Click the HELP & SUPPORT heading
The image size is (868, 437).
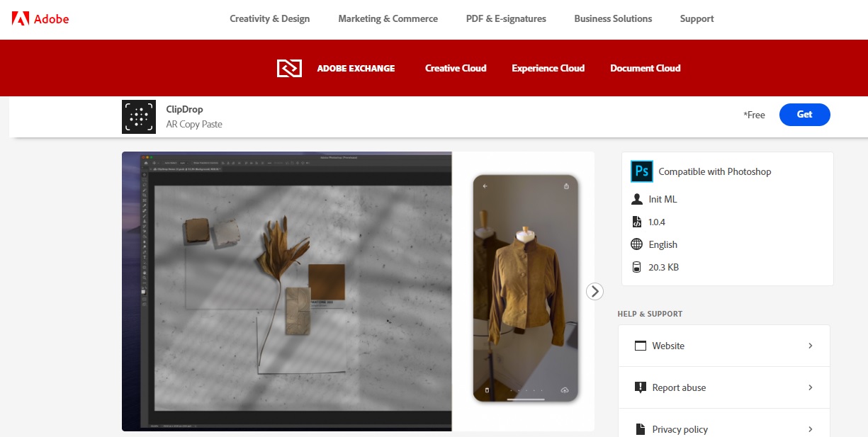(x=650, y=314)
